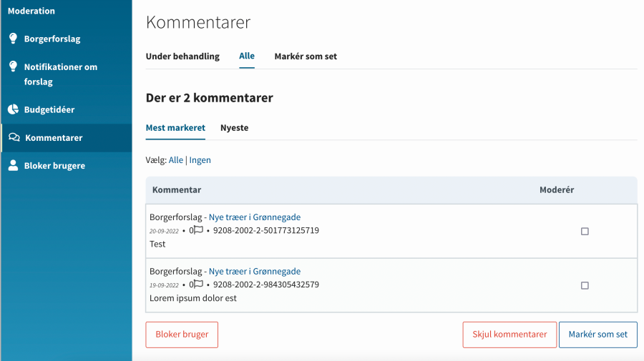Screen dimensions: 644x361
Task: Select the Alle tab
Action: (247, 56)
